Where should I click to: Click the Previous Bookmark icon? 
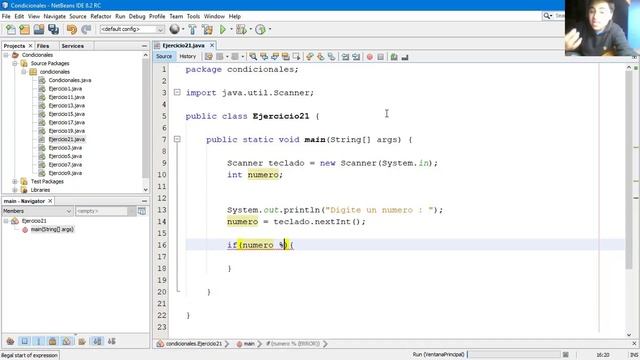[310, 57]
